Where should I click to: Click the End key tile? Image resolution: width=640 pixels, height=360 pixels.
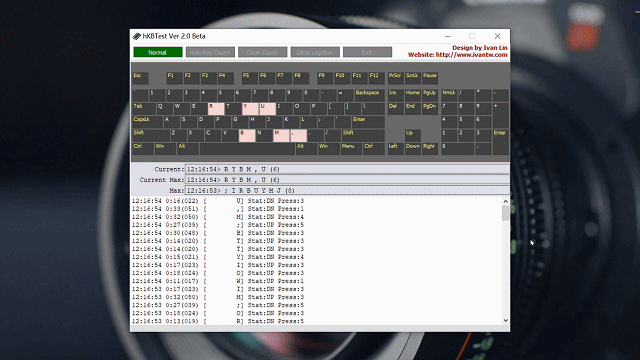[413, 109]
